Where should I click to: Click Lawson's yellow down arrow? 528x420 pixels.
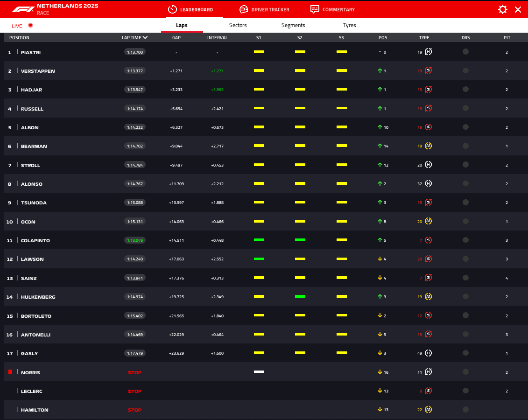(x=380, y=259)
